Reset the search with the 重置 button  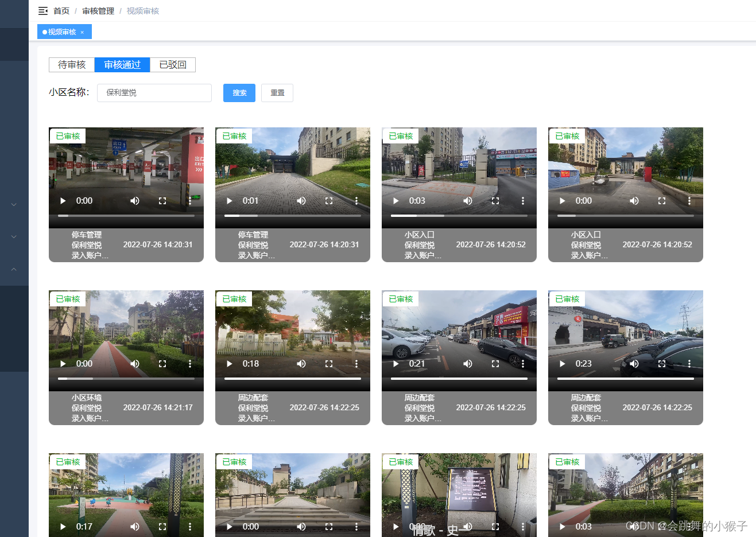tap(277, 92)
